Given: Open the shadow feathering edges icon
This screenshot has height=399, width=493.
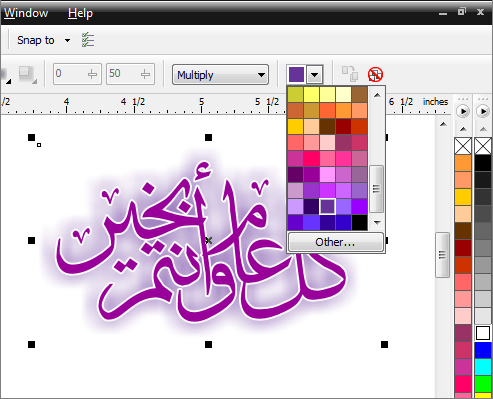Looking at the screenshot, I should (x=27, y=75).
